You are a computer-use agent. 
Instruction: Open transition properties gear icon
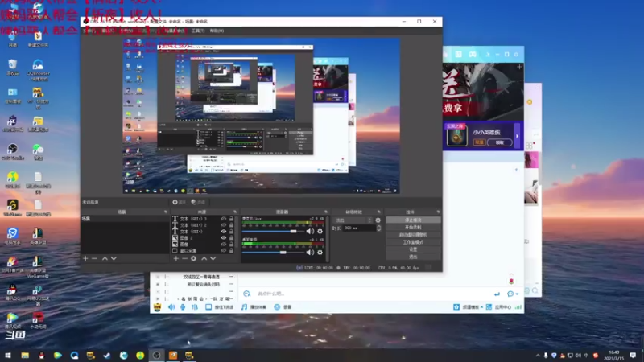coord(378,220)
